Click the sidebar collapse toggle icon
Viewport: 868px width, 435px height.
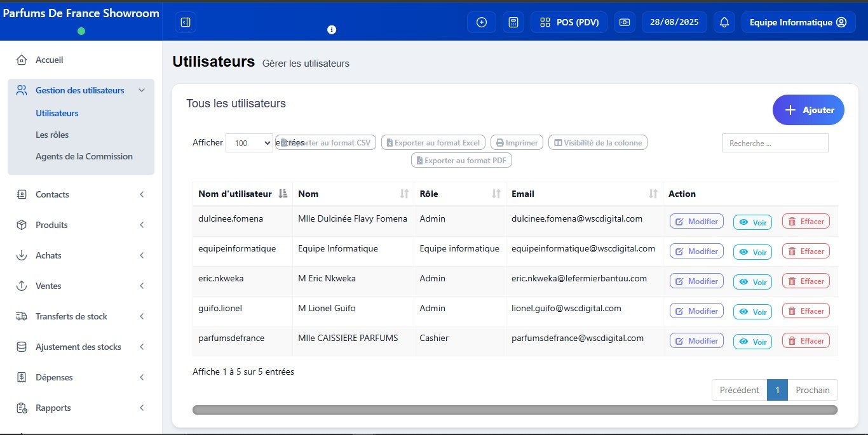pyautogui.click(x=185, y=22)
